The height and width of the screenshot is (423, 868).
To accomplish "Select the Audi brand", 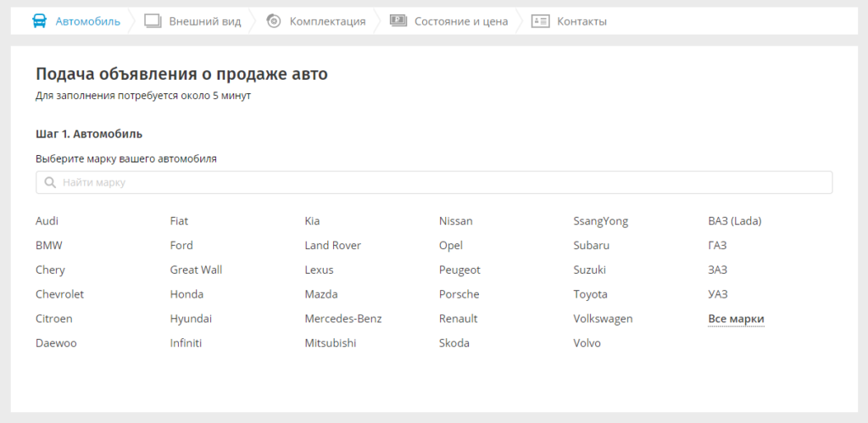I will tap(47, 220).
